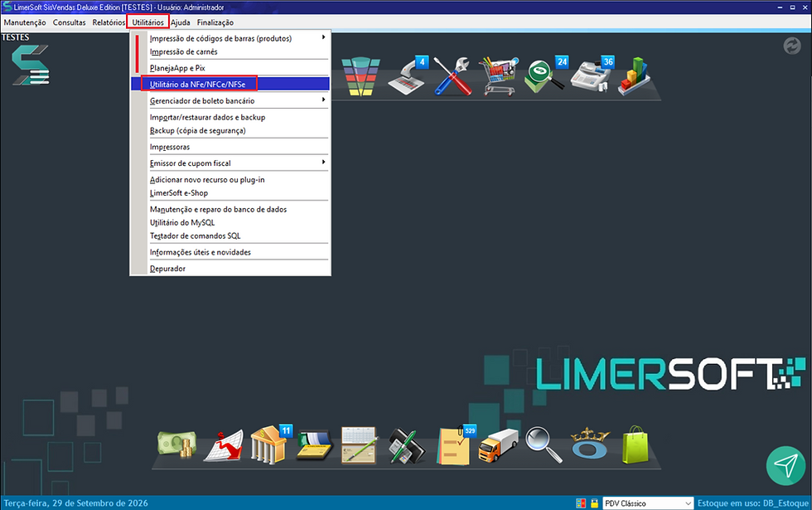Viewport: 812px width, 510px height.
Task: Open the shopping cart icon
Action: click(x=498, y=76)
